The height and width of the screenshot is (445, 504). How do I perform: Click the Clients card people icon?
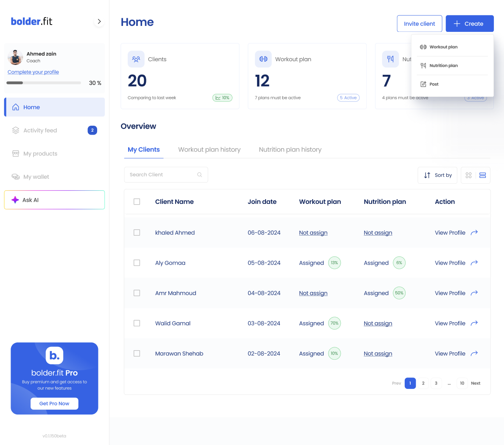[136, 59]
